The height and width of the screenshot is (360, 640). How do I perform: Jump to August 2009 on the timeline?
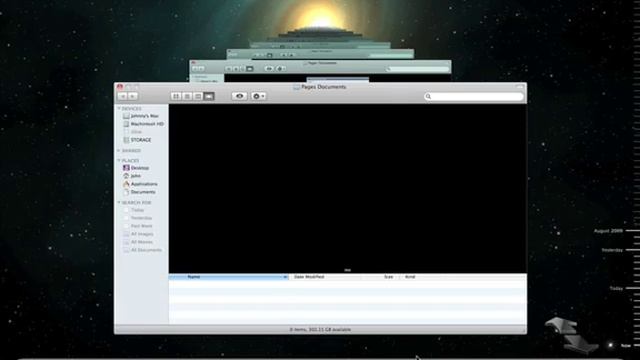[x=608, y=231]
